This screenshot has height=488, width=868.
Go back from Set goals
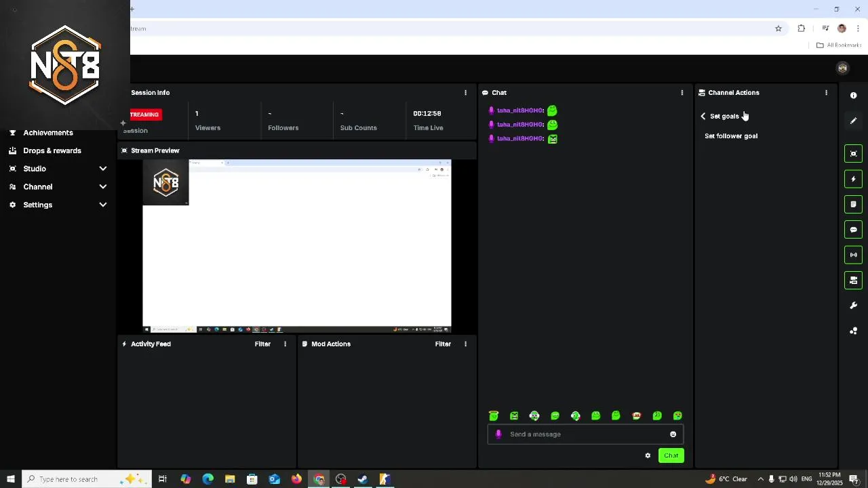(703, 116)
